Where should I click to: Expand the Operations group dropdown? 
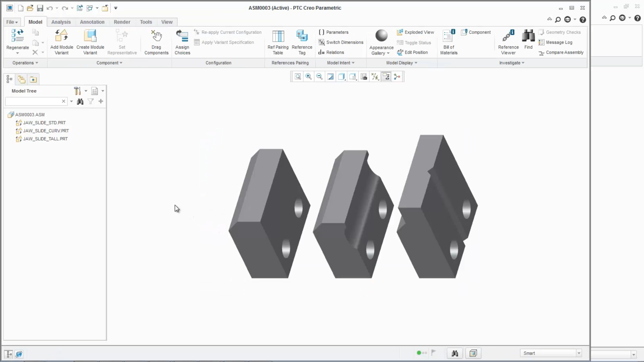pos(25,63)
